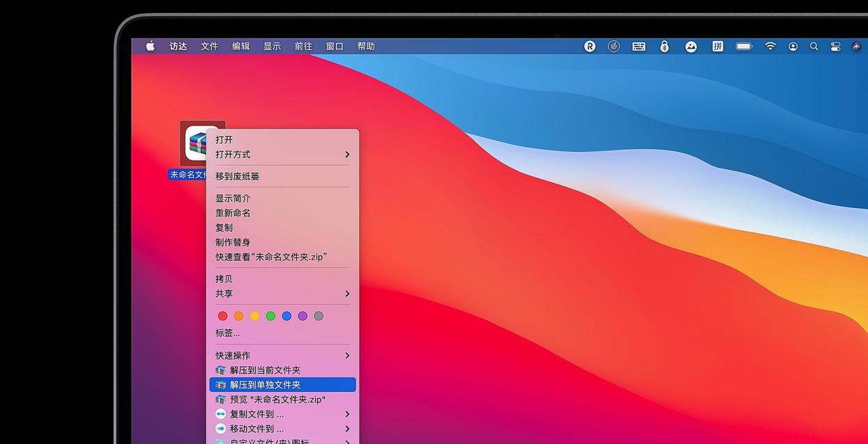Expand the 快速操作 submenu
This screenshot has width=868, height=444.
tap(283, 355)
